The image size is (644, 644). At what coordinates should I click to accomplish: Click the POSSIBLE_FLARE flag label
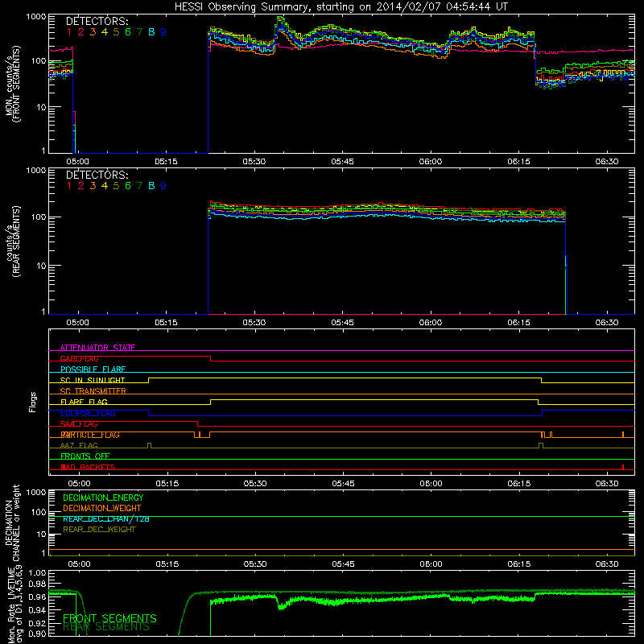pyautogui.click(x=93, y=369)
